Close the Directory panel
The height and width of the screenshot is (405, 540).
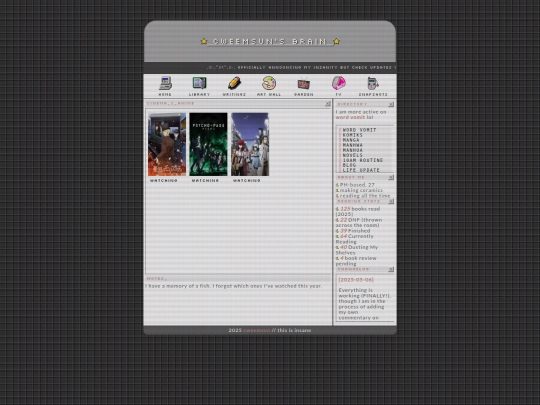(391, 104)
